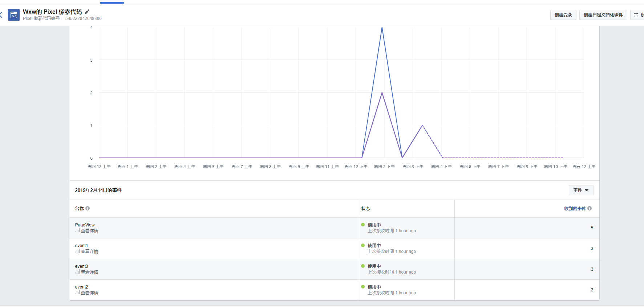Go back using the left arrow icon
The image size is (644, 307).
click(x=1, y=15)
